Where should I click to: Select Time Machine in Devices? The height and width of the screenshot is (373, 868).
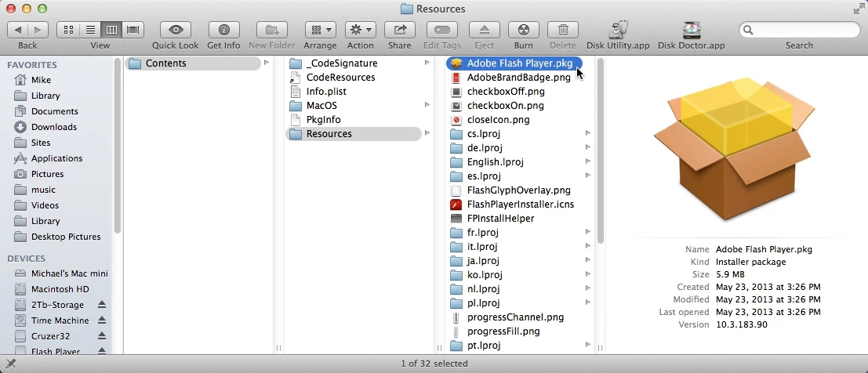click(60, 320)
